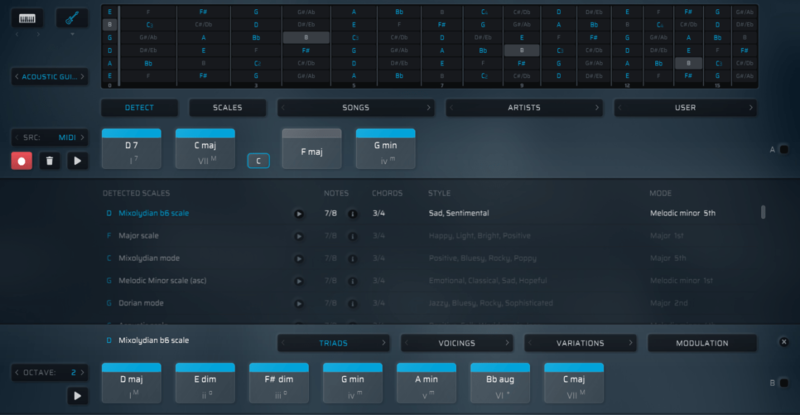Image resolution: width=800 pixels, height=415 pixels.
Task: Toggle the B slot switch
Action: coord(783,382)
